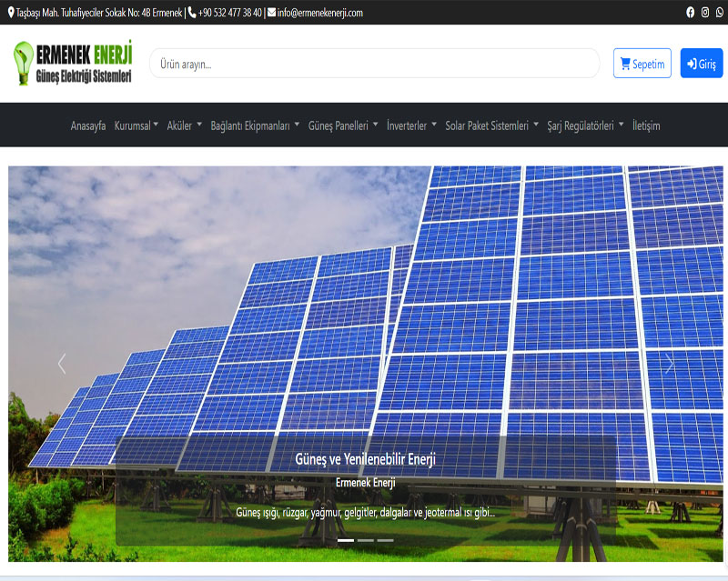Click the previous slide arrow on carousel
This screenshot has width=728, height=581.
point(62,364)
